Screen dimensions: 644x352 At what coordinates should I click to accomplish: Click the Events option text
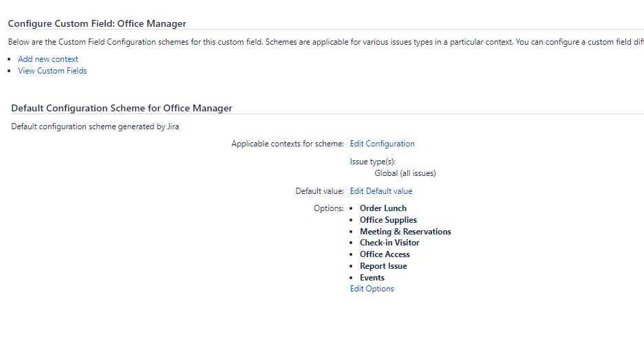pyautogui.click(x=372, y=278)
